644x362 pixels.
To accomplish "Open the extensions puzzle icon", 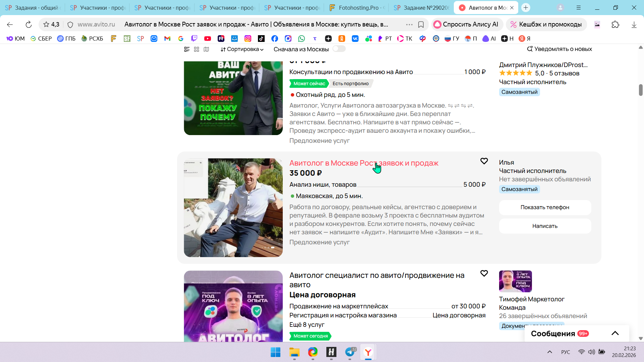I will tap(615, 24).
